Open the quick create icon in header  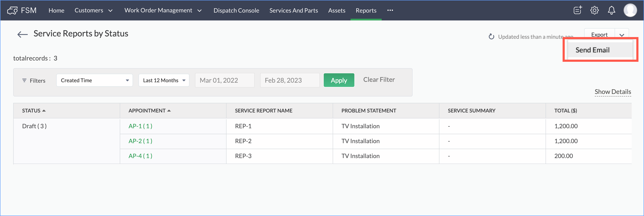(x=578, y=10)
